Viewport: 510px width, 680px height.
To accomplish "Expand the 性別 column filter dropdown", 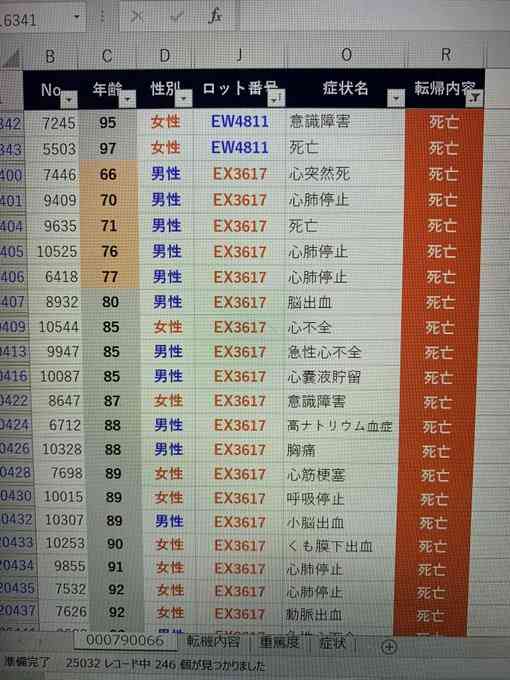I will coord(183,99).
